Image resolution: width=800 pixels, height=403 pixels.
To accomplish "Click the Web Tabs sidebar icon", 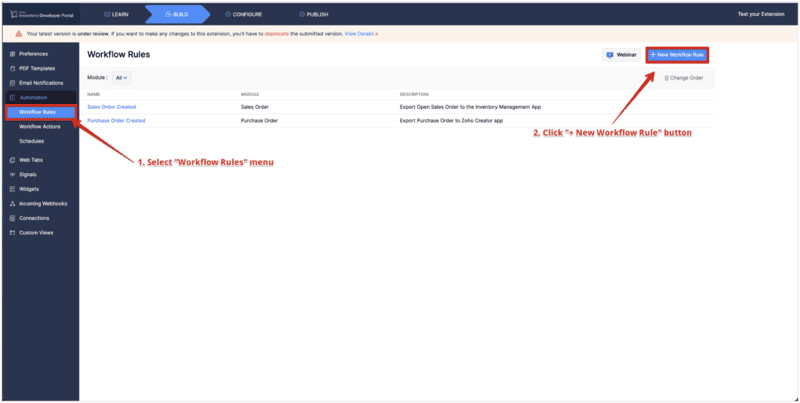I will tap(12, 159).
